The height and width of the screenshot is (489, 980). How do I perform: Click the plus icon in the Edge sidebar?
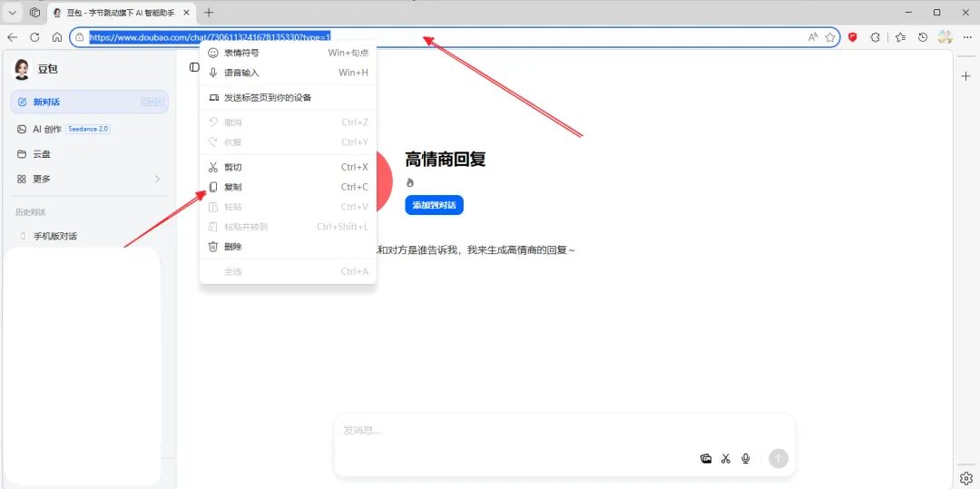coord(965,76)
